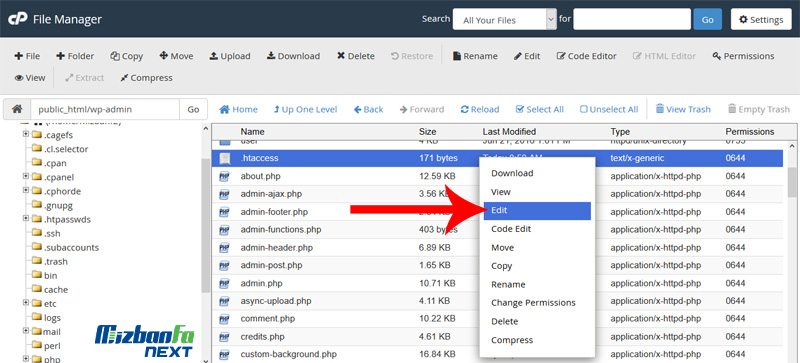Click the PHP icon of admin-ajax.php
This screenshot has height=363, width=800.
224,194
